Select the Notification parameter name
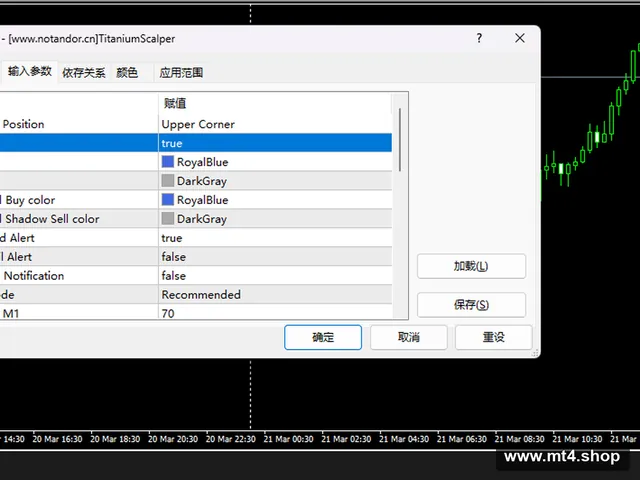 pyautogui.click(x=34, y=276)
